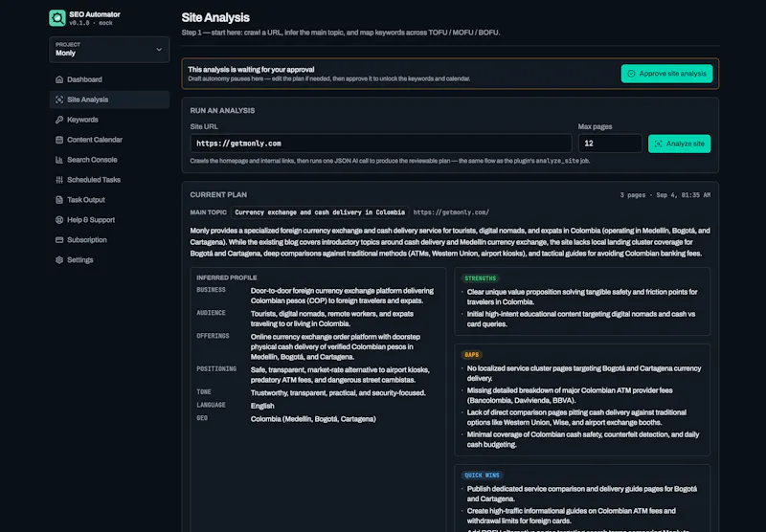Image resolution: width=766 pixels, height=532 pixels.
Task: Open Search Console section
Action: (x=109, y=160)
